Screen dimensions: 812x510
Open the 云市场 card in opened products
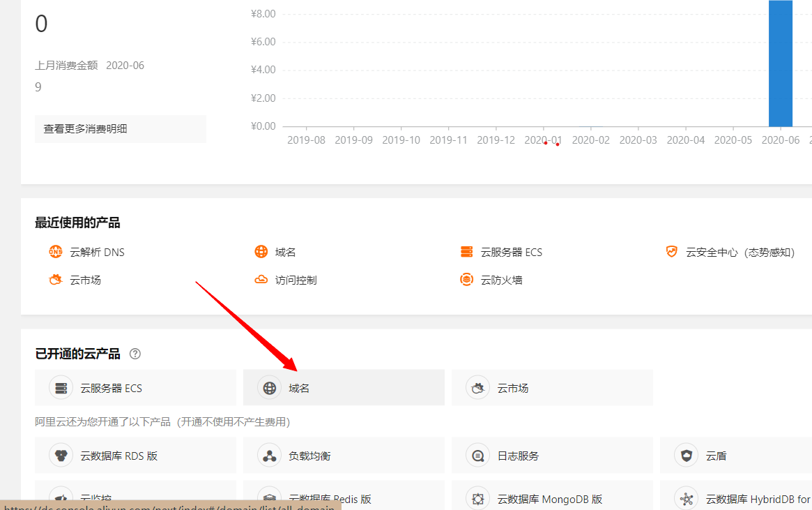click(552, 387)
